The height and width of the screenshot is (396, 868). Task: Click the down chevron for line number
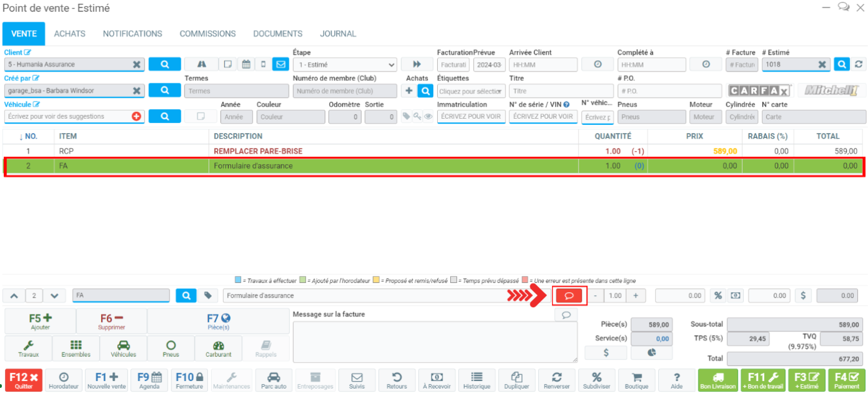click(54, 295)
